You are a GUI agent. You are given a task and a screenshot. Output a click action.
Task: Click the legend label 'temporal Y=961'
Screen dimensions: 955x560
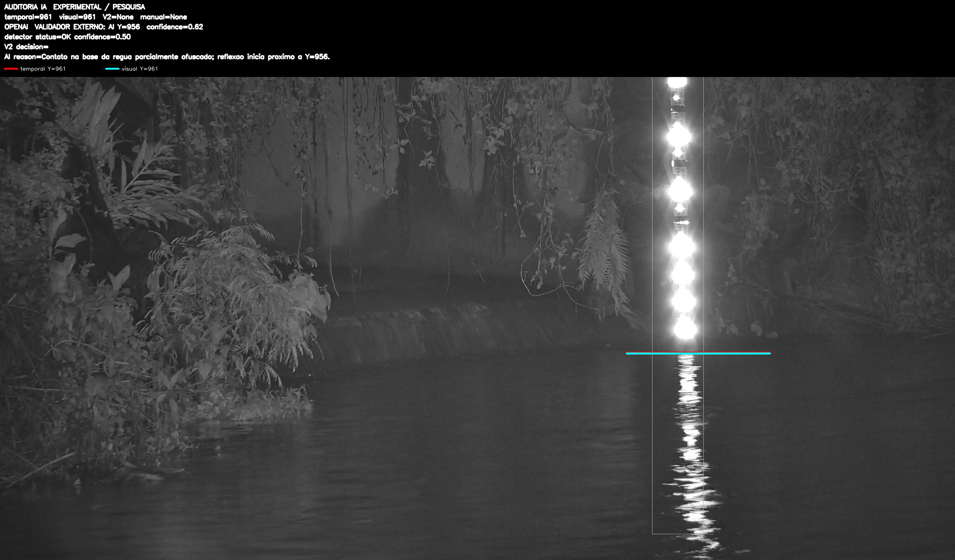(x=43, y=69)
